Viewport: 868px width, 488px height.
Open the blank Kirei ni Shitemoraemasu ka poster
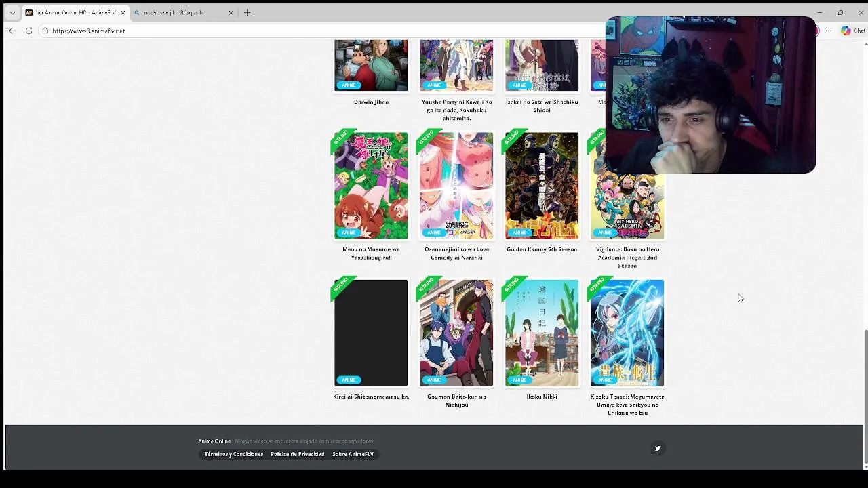point(371,333)
